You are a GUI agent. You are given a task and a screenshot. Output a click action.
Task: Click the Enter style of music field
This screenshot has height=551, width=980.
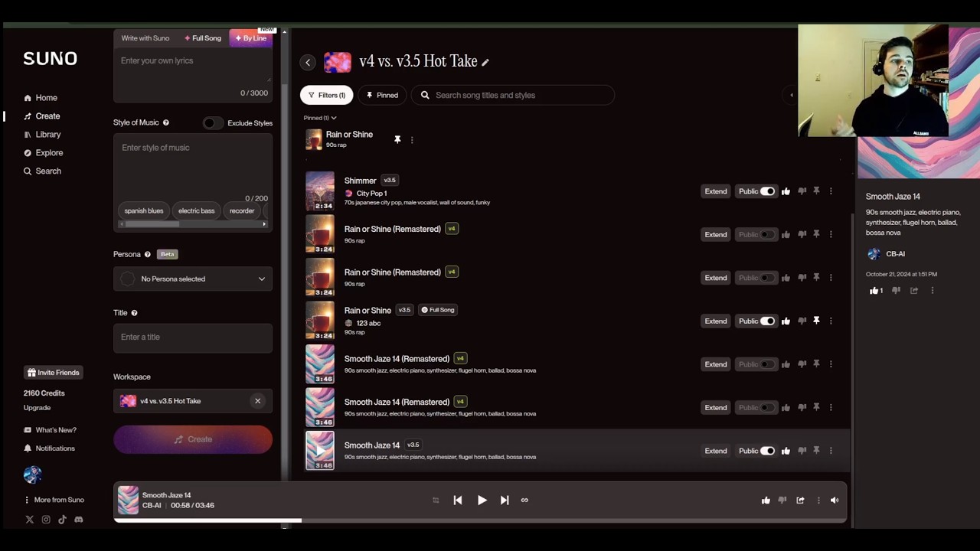click(x=193, y=165)
